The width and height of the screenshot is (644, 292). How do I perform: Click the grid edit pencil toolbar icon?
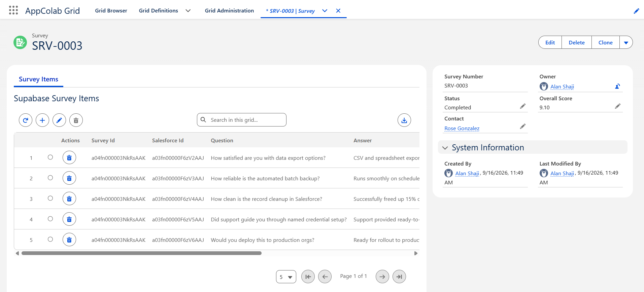(59, 120)
